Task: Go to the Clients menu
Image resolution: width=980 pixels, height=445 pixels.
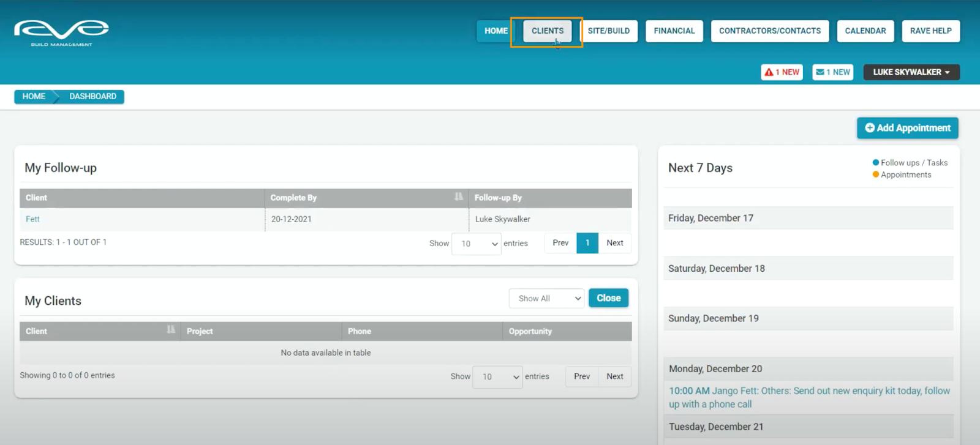Action: (548, 31)
